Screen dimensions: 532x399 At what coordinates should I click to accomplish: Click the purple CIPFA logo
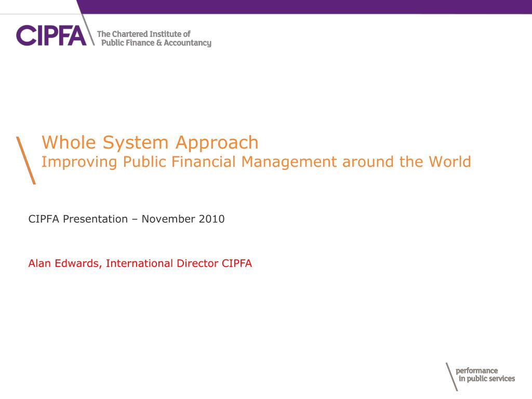tap(51, 35)
